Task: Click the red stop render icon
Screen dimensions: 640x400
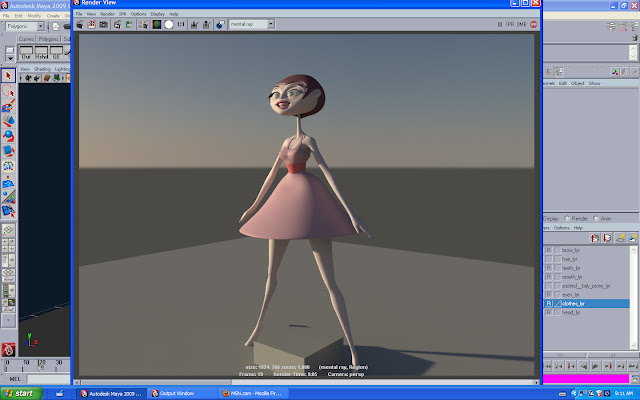Action: tap(533, 24)
